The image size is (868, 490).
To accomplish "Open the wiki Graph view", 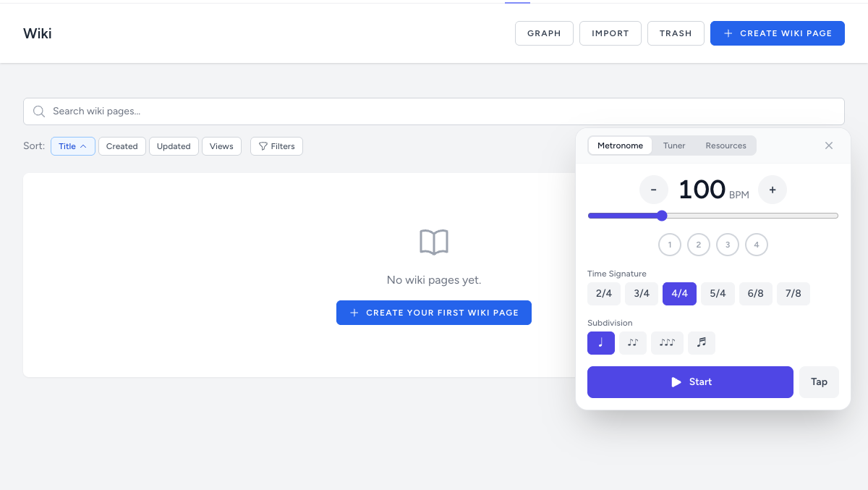I will 544,33.
